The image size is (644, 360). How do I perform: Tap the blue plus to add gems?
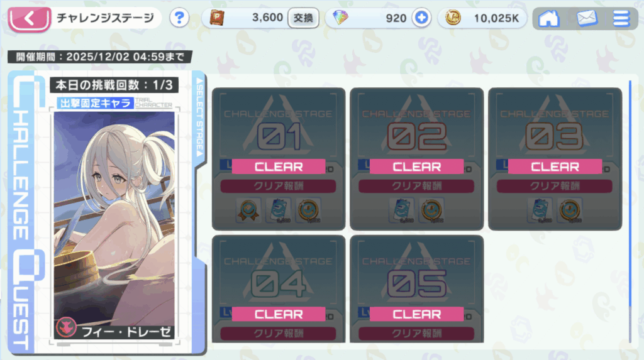pos(421,18)
